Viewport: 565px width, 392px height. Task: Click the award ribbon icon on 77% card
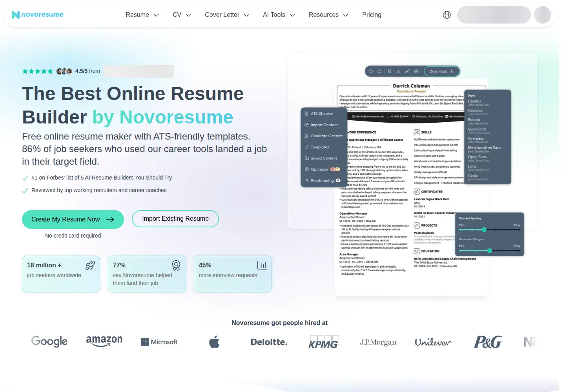[x=176, y=265]
